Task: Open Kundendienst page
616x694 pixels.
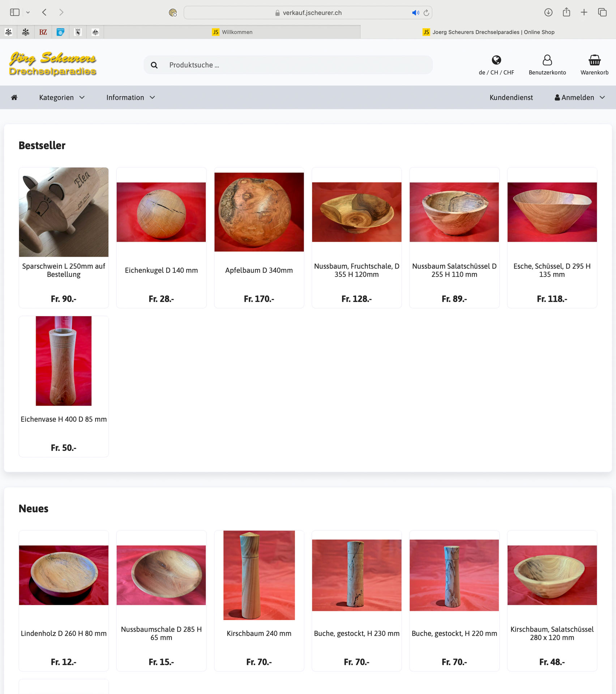Action: [511, 98]
